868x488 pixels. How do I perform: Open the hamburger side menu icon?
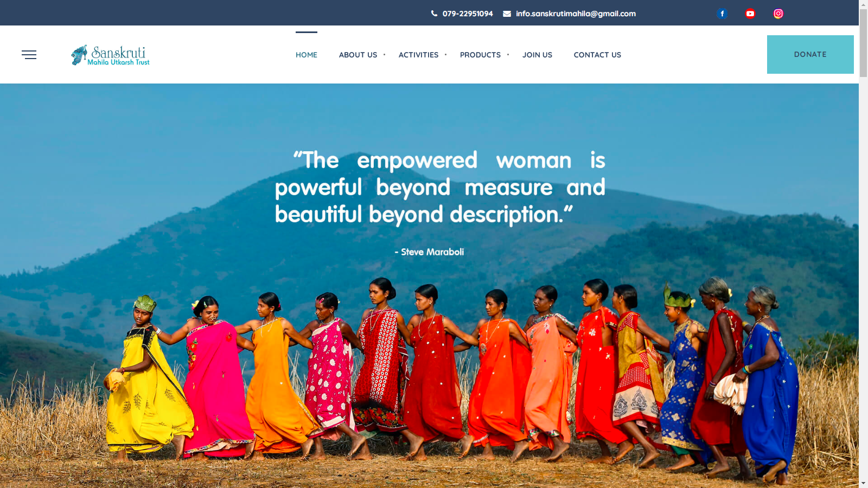[x=29, y=55]
